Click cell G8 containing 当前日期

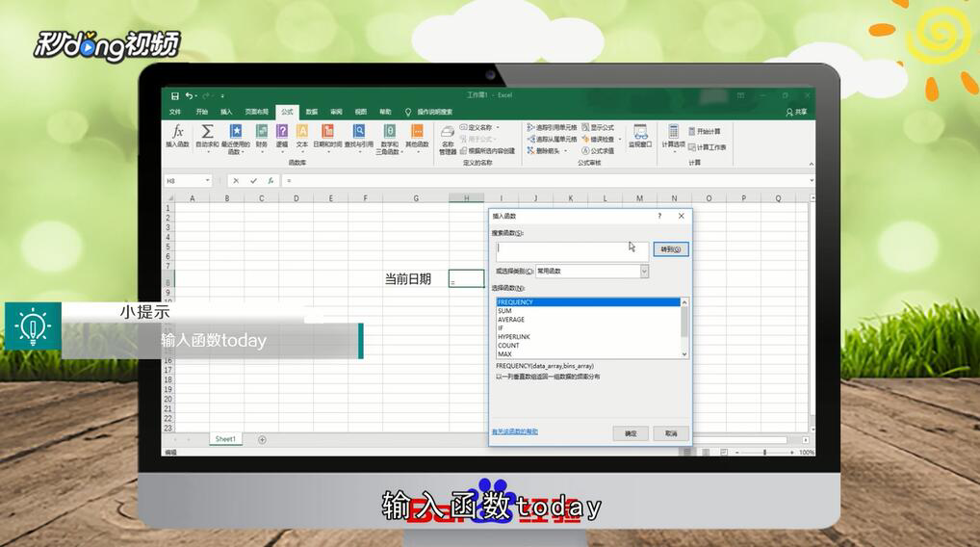click(x=416, y=278)
